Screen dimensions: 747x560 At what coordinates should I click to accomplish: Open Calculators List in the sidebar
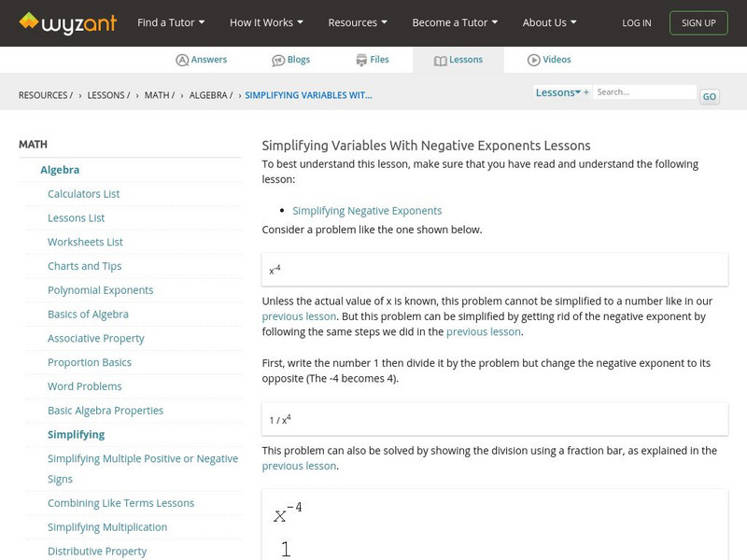[84, 194]
